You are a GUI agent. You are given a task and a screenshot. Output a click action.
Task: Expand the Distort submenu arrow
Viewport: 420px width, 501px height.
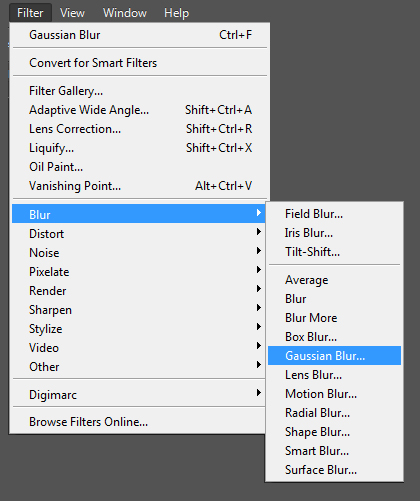pyautogui.click(x=259, y=232)
